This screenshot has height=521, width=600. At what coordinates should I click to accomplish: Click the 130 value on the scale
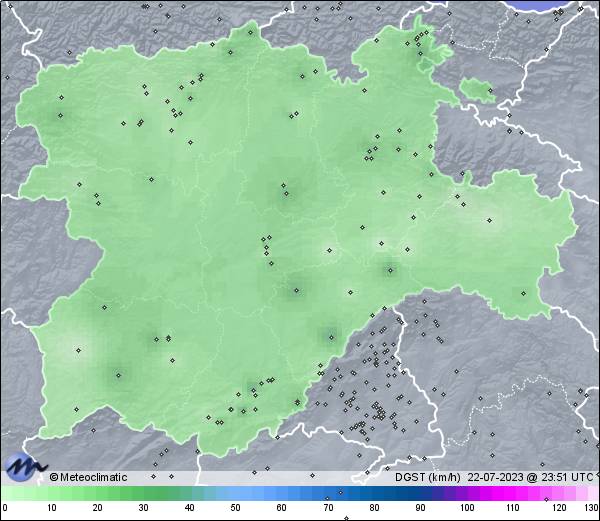coord(592,508)
